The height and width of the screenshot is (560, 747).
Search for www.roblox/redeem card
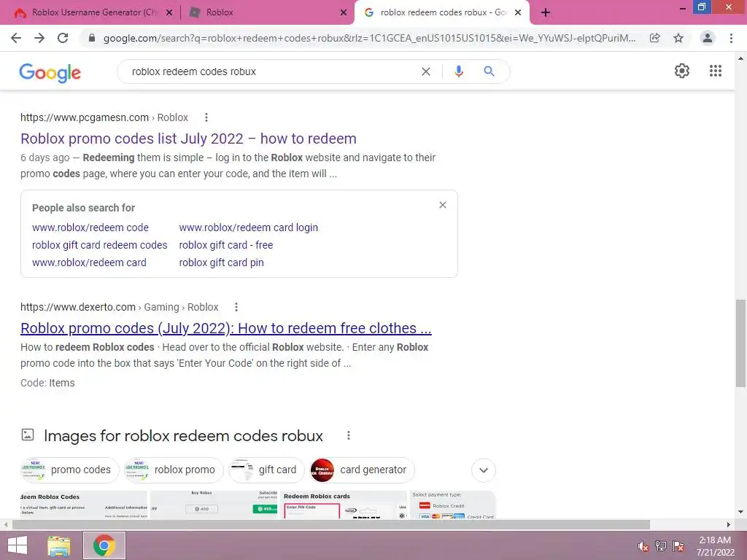89,262
